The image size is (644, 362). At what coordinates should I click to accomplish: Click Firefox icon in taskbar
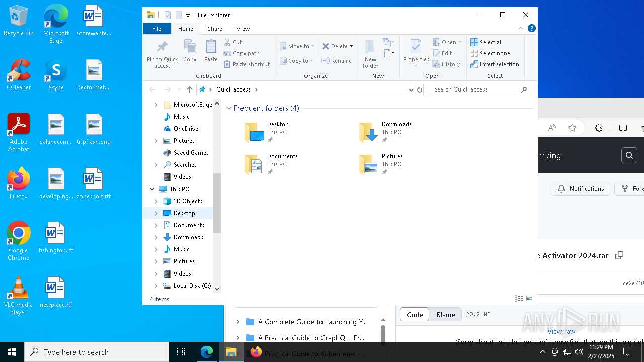256,352
